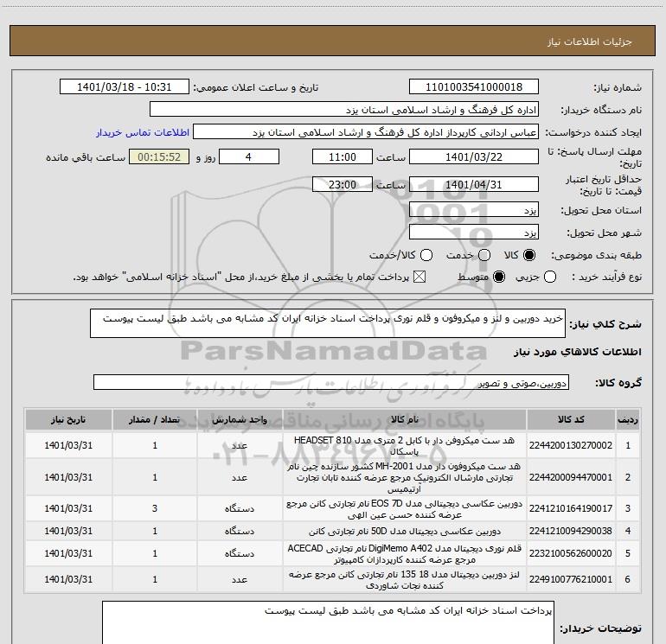
Task: Click HEADSET 810 product name cell
Action: coord(405,445)
